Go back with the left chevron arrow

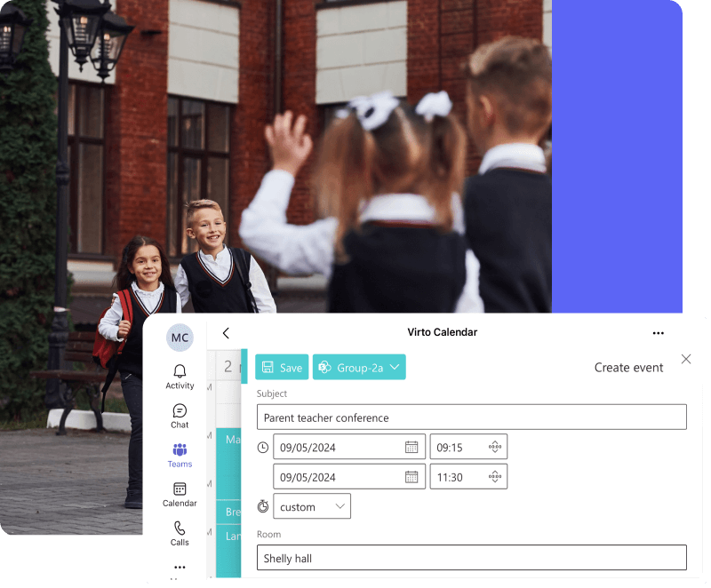pyautogui.click(x=227, y=334)
